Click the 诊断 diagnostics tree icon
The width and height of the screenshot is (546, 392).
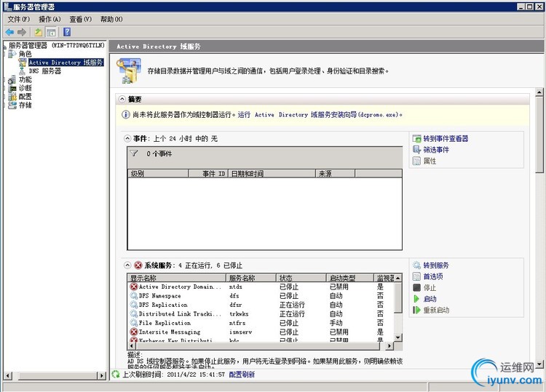tap(12, 88)
